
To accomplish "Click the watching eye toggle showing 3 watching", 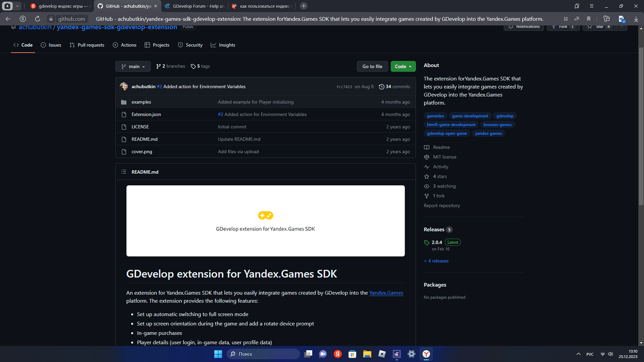I will [x=426, y=186].
